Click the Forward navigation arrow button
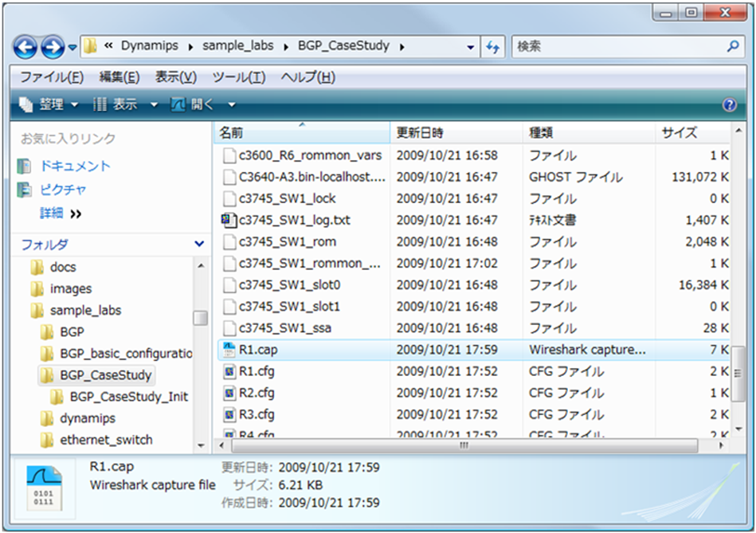 pyautogui.click(x=53, y=47)
